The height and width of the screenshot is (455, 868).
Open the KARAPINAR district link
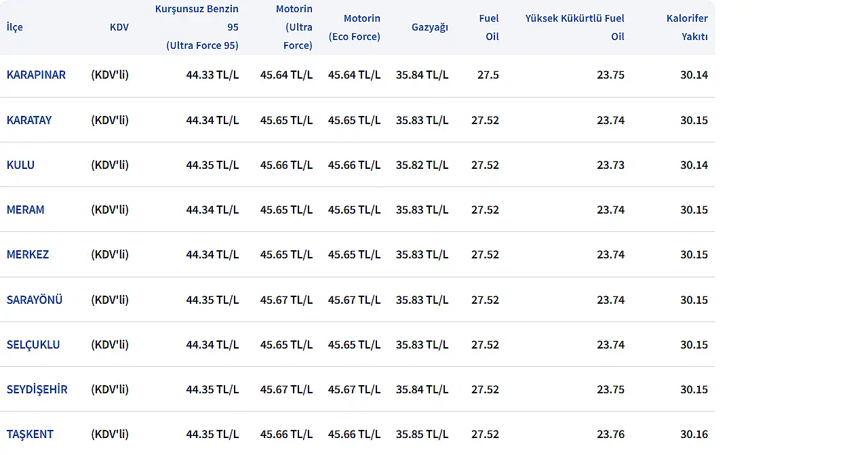(36, 75)
